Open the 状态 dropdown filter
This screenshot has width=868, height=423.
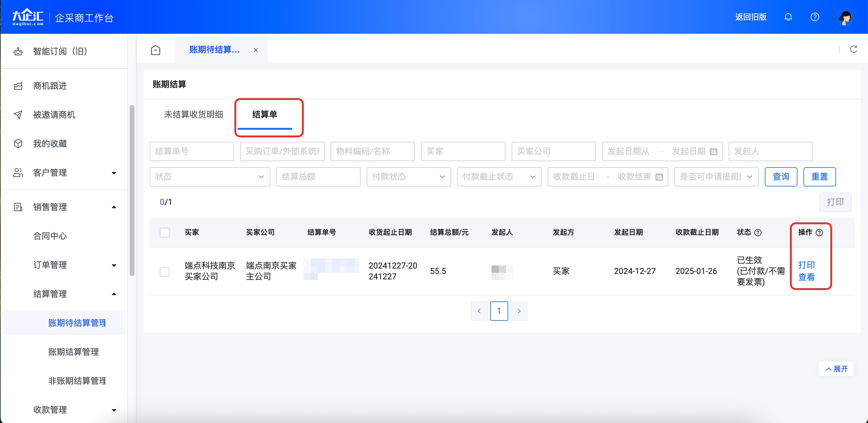pyautogui.click(x=210, y=177)
